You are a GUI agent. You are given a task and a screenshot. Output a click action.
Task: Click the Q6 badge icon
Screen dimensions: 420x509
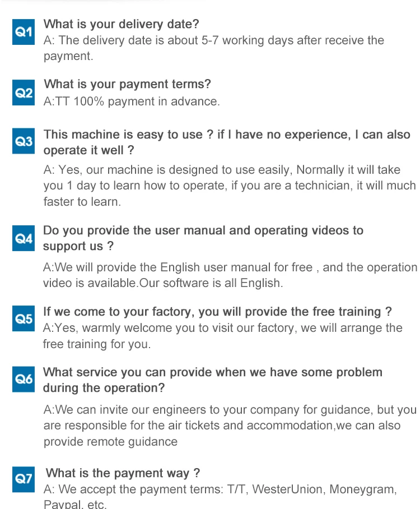click(24, 380)
